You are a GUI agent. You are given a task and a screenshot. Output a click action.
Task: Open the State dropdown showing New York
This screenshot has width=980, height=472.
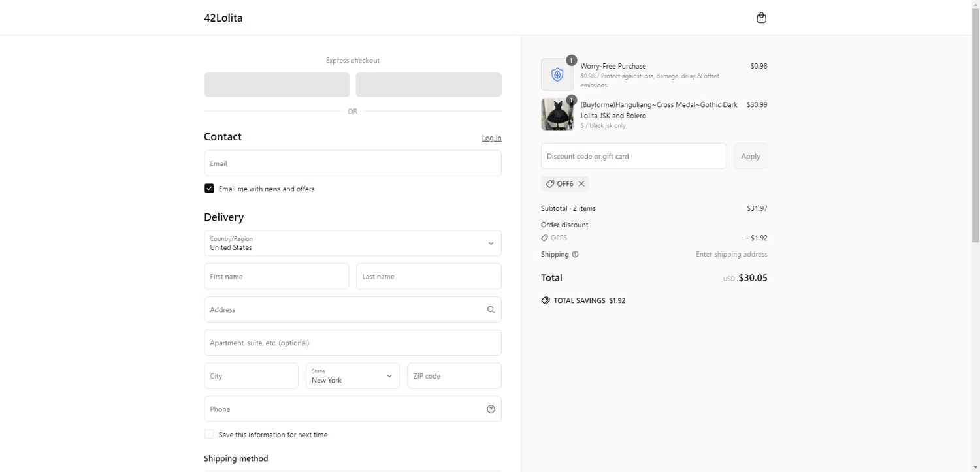click(353, 376)
